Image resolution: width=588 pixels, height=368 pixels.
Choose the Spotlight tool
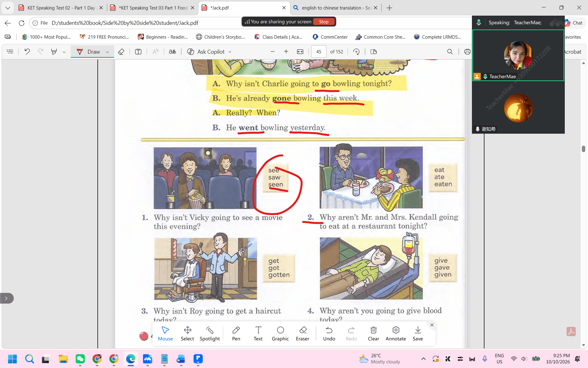(x=209, y=334)
